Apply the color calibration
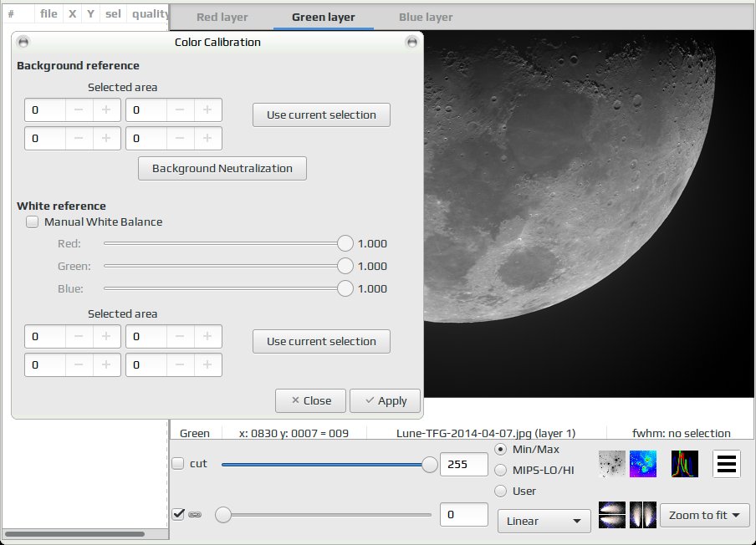 click(x=386, y=400)
